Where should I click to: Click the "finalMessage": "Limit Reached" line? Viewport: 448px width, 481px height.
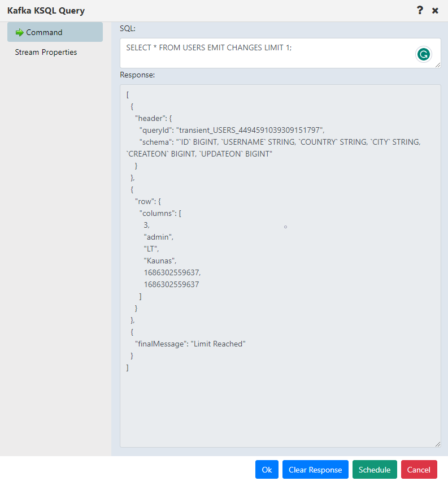tap(190, 344)
